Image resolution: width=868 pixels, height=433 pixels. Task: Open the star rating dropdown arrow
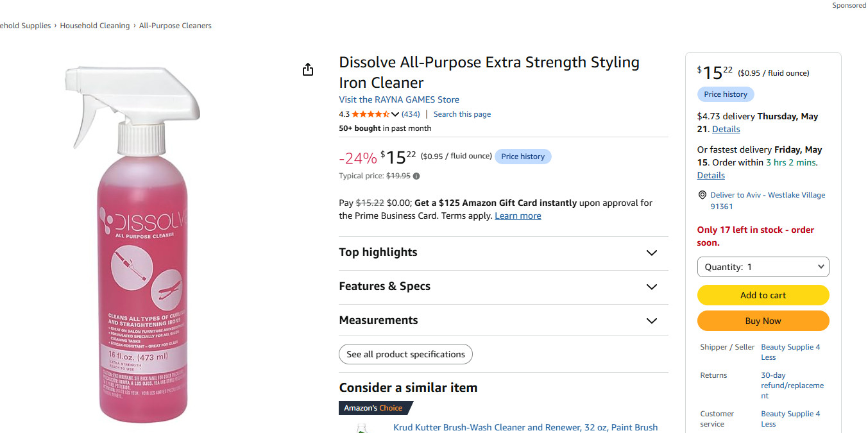tap(395, 114)
